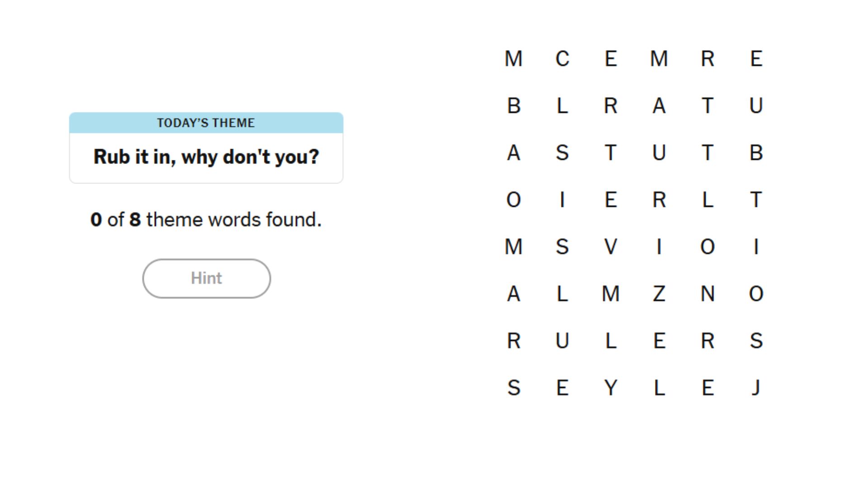Click the Hint button

point(207,278)
